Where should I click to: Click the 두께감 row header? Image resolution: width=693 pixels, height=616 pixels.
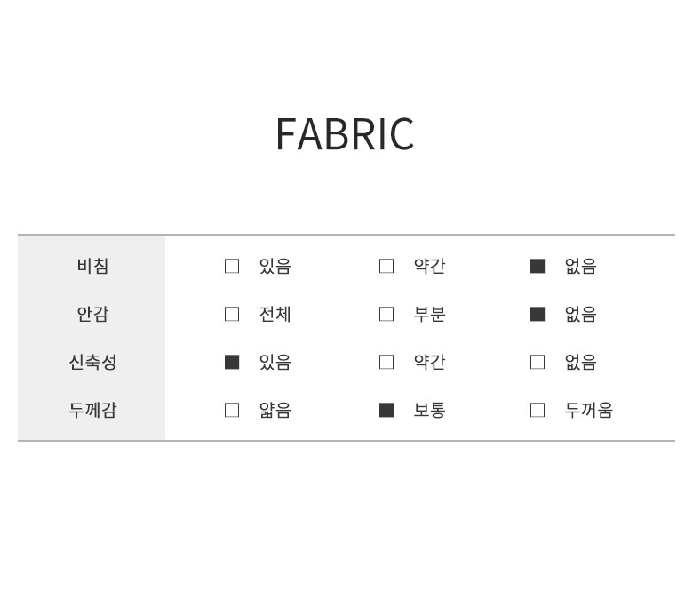pyautogui.click(x=92, y=410)
